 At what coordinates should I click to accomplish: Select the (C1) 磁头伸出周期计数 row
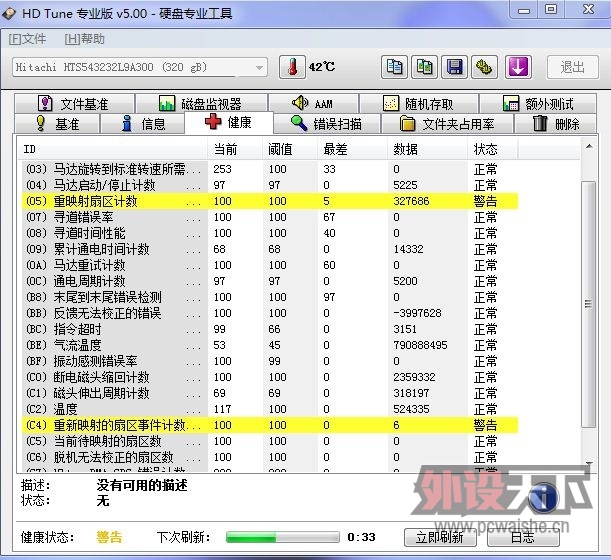[x=268, y=393]
